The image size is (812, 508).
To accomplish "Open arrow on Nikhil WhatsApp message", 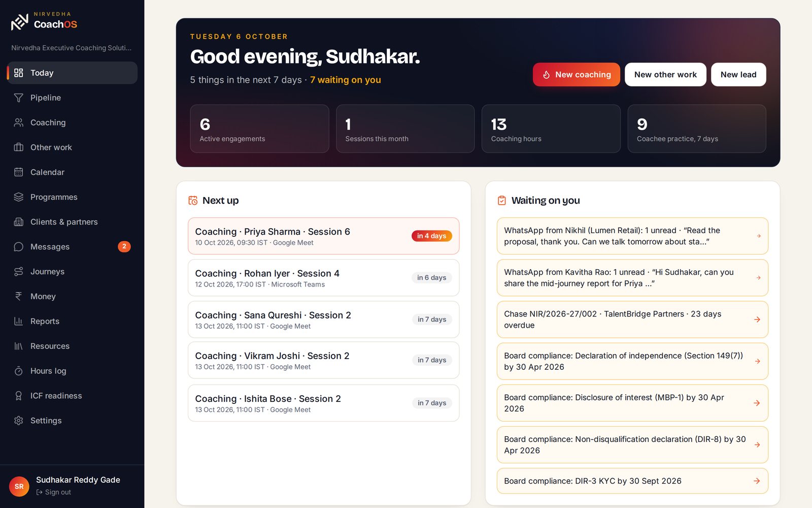I will click(759, 236).
